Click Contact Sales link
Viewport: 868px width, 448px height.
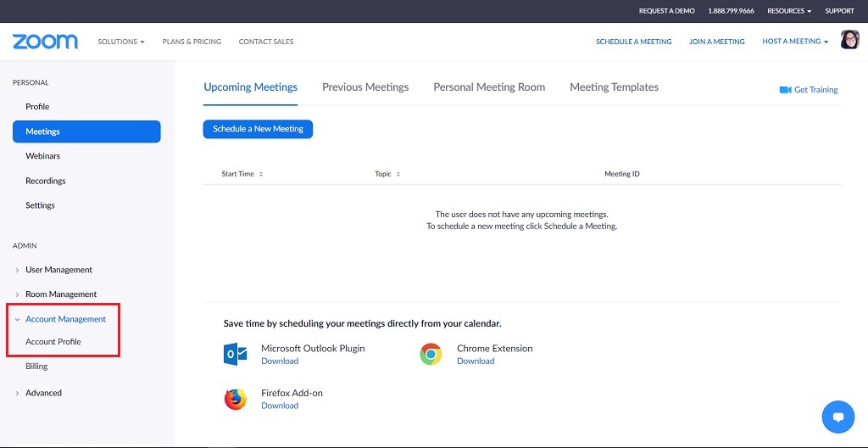(266, 42)
